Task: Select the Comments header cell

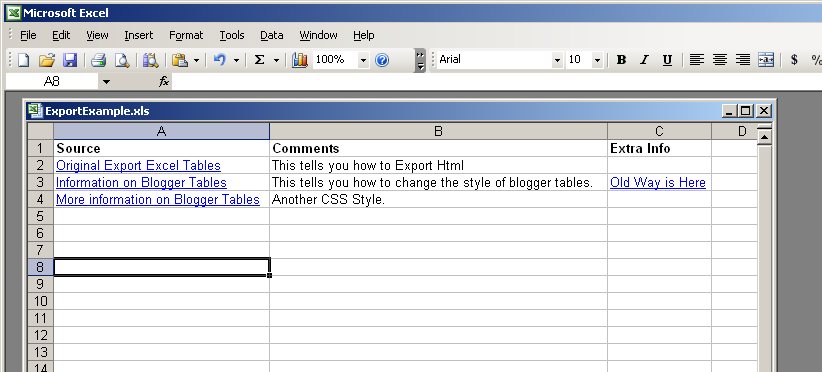Action: tap(438, 148)
